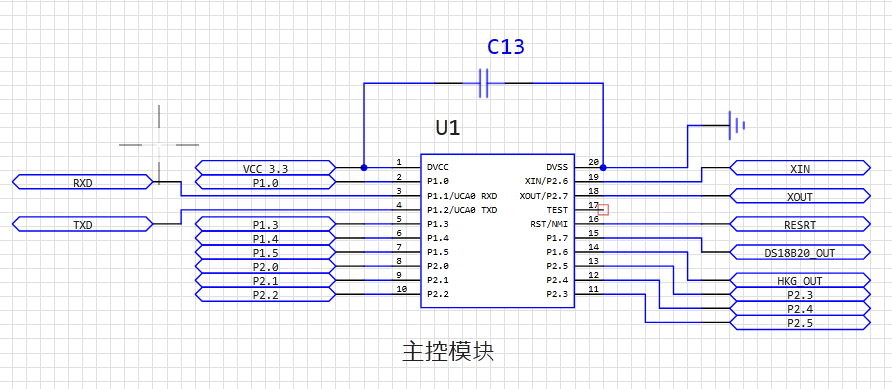Click pin number 19 on U1
This screenshot has height=389, width=892.
pyautogui.click(x=594, y=177)
